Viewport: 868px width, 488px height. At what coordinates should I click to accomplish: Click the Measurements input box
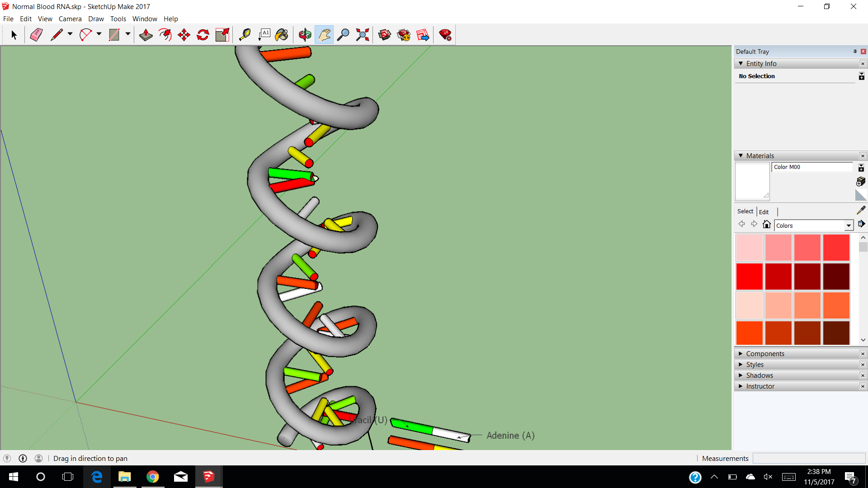808,458
